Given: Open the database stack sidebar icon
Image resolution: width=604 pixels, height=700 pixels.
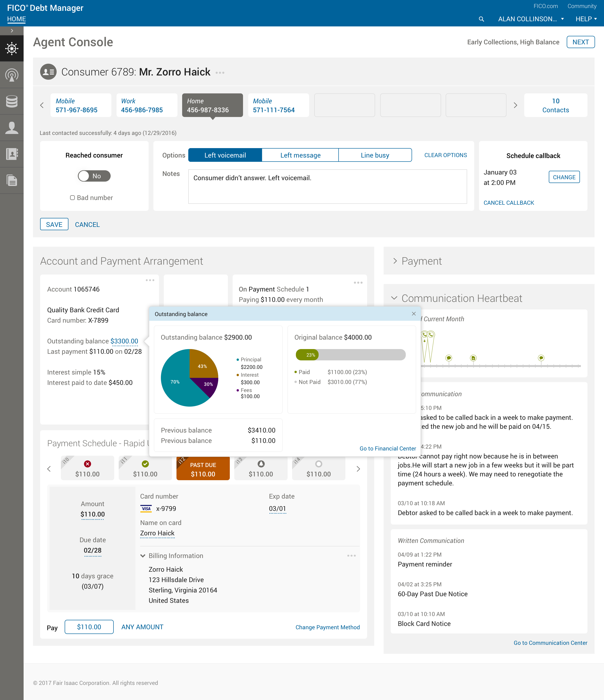Looking at the screenshot, I should 12,101.
